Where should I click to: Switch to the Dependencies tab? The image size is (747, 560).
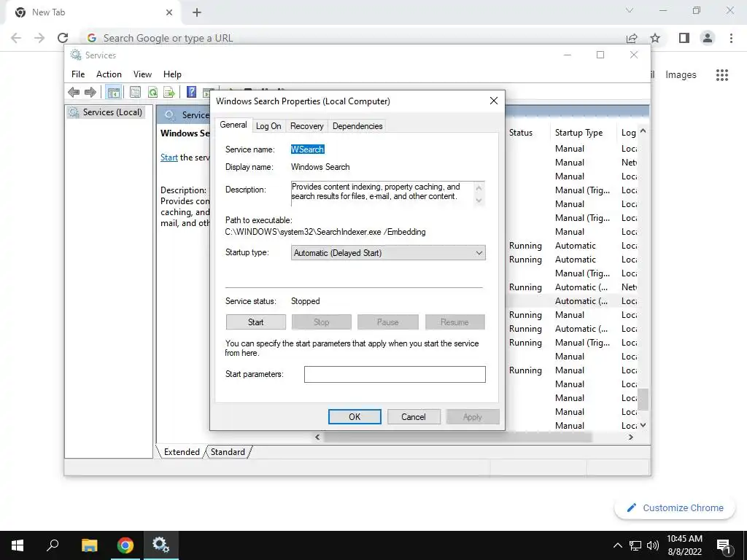357,126
